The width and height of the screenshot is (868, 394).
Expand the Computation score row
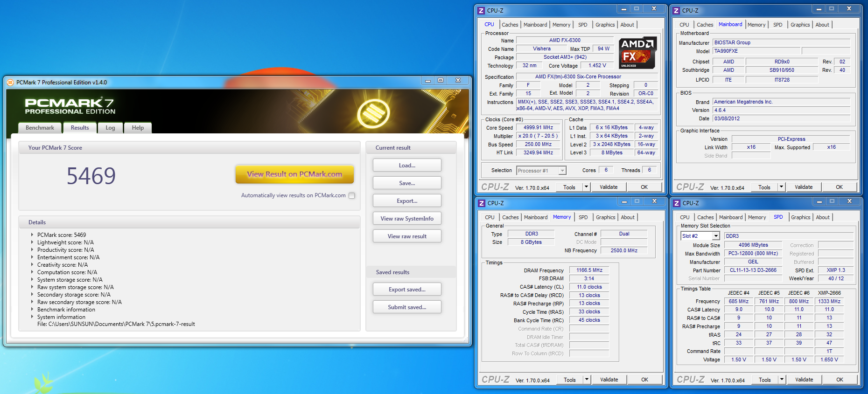(32, 272)
